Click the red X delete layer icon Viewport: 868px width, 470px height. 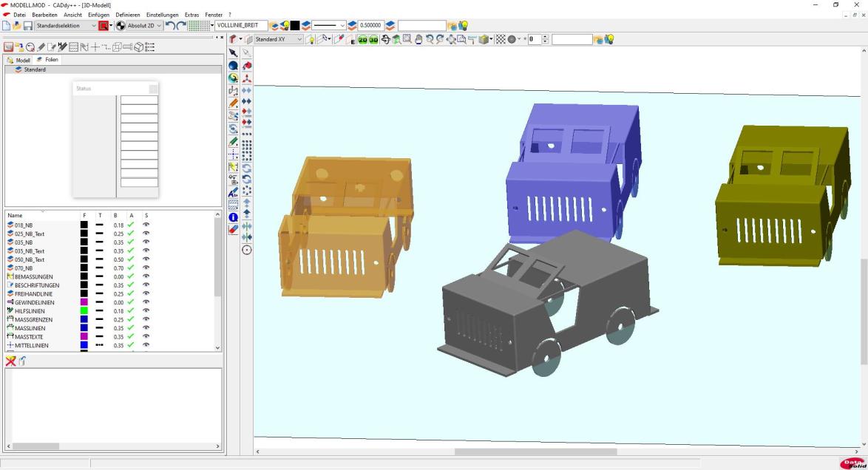(x=10, y=361)
